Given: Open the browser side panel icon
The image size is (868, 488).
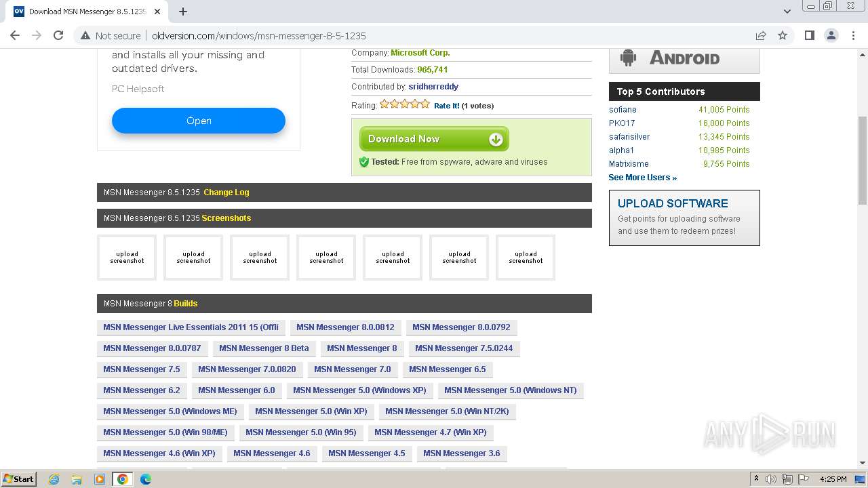Looking at the screenshot, I should (809, 35).
